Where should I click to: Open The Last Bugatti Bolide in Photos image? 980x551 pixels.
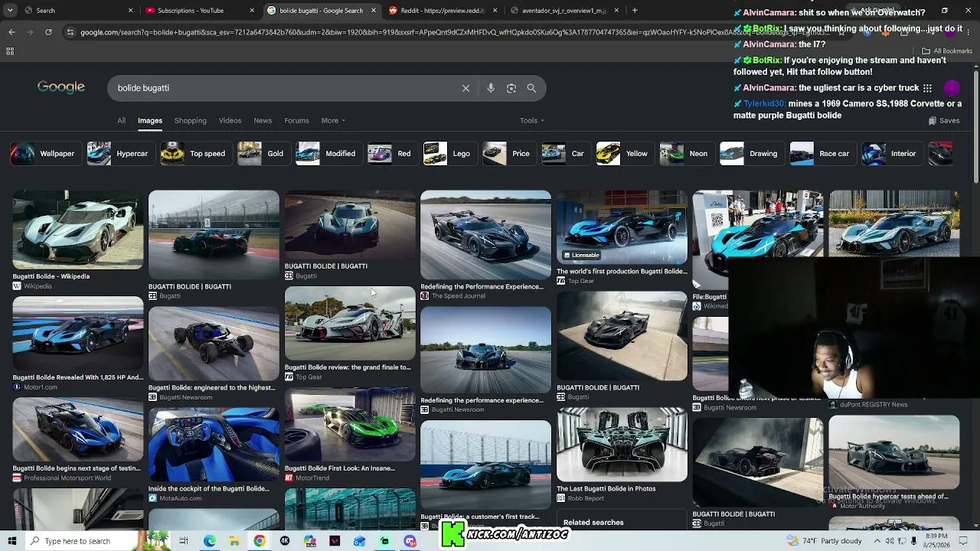point(622,444)
